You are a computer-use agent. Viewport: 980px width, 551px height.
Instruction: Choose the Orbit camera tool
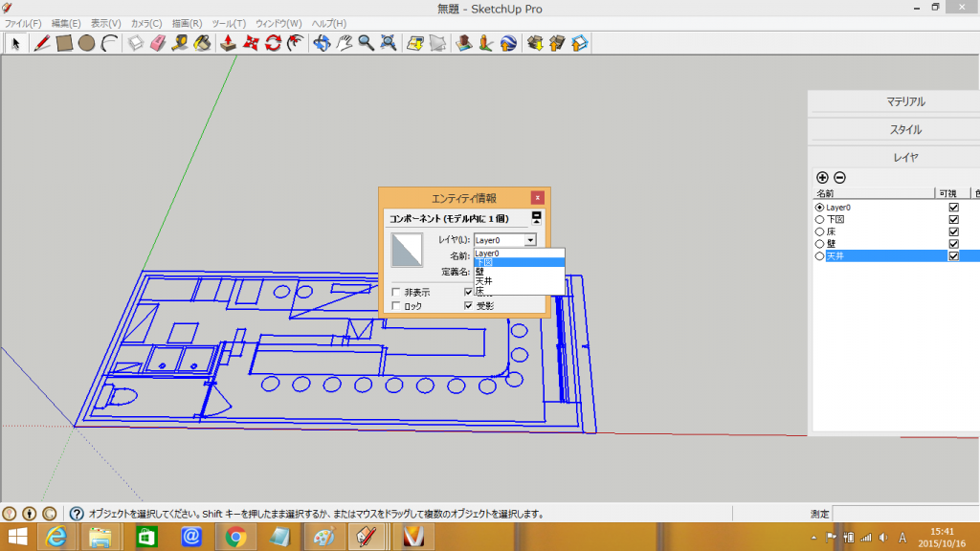(322, 43)
